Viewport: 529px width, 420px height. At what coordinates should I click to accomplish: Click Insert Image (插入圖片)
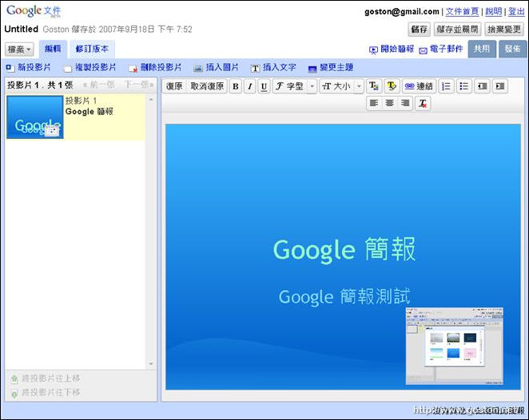pyautogui.click(x=216, y=67)
